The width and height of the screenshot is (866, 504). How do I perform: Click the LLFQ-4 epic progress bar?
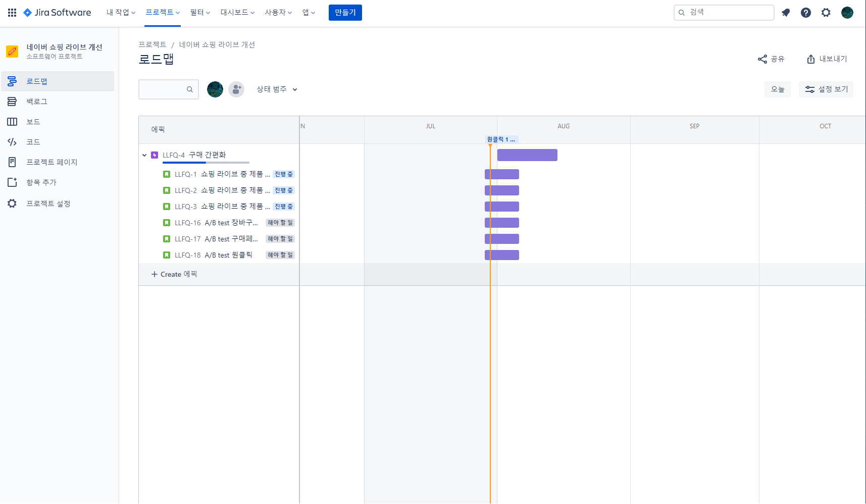206,163
